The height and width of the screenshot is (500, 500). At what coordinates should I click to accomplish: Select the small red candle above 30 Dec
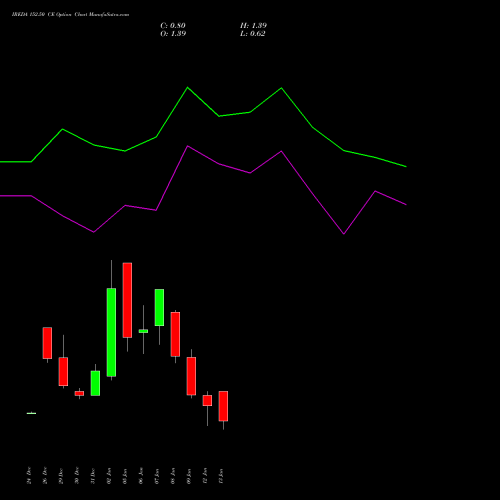[79, 393]
